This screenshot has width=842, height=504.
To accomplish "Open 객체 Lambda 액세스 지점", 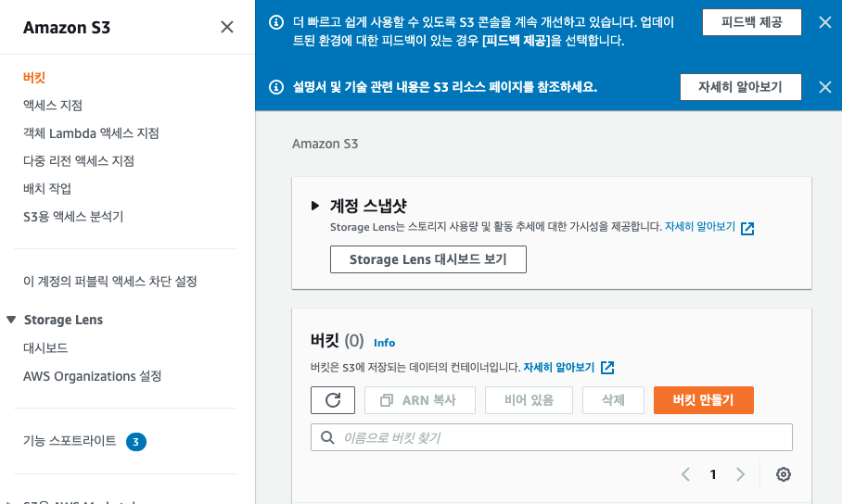I will (91, 133).
